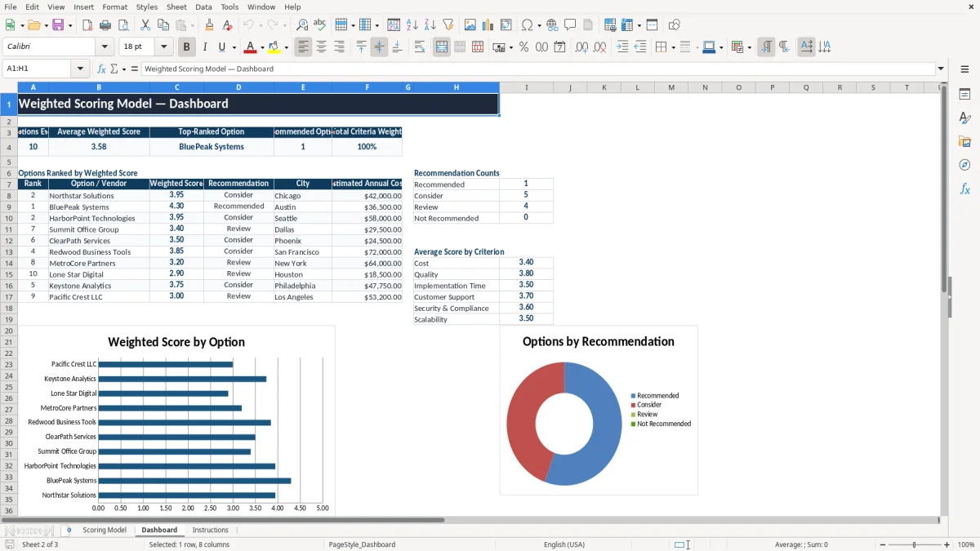Open Print Preview toggle
980x551 pixels.
tap(122, 25)
